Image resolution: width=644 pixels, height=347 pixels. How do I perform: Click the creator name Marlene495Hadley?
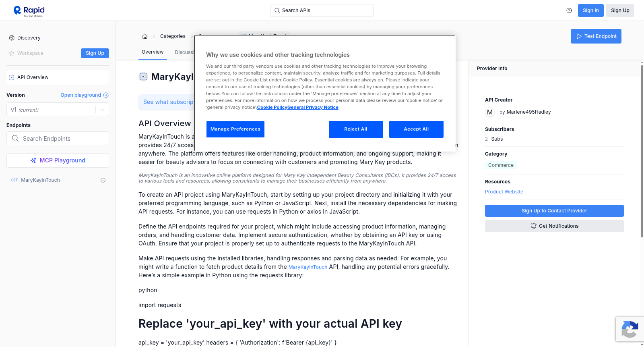click(529, 112)
